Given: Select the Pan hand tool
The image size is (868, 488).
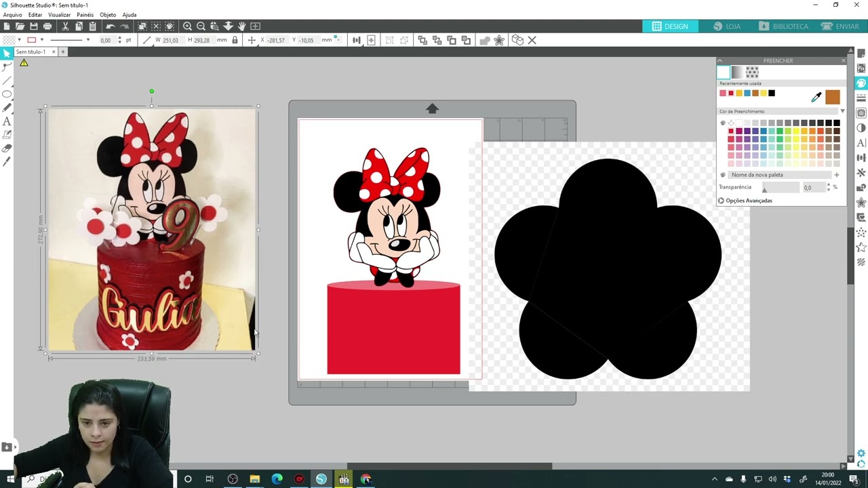Looking at the screenshot, I should click(241, 26).
